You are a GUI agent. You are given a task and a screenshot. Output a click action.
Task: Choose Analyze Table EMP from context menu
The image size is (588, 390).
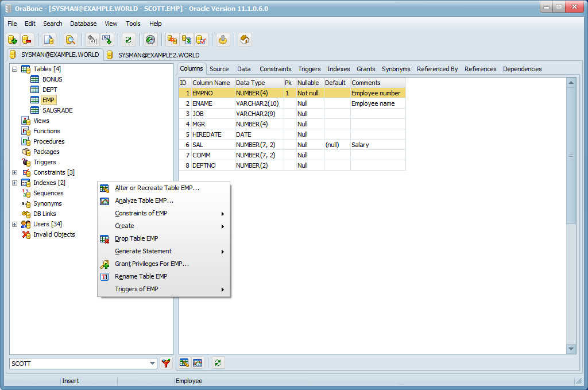[164, 200]
